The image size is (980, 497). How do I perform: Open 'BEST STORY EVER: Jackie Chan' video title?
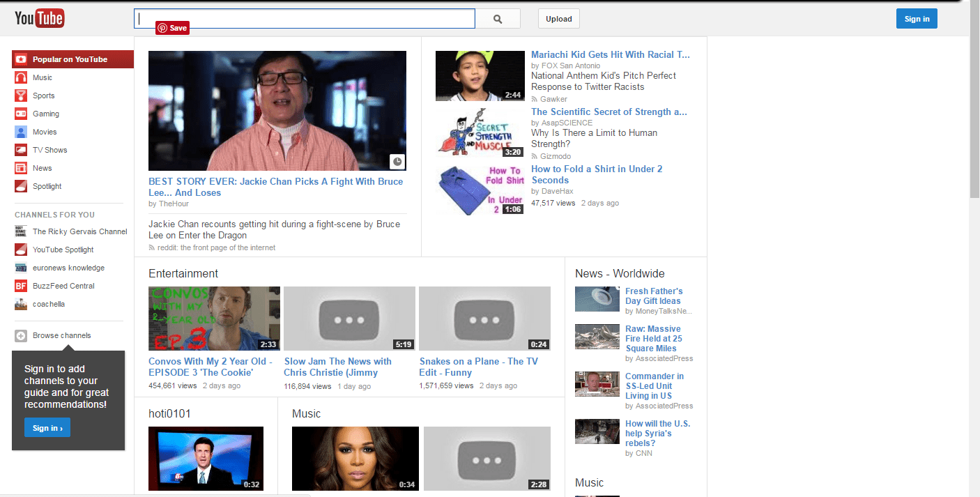click(x=275, y=187)
